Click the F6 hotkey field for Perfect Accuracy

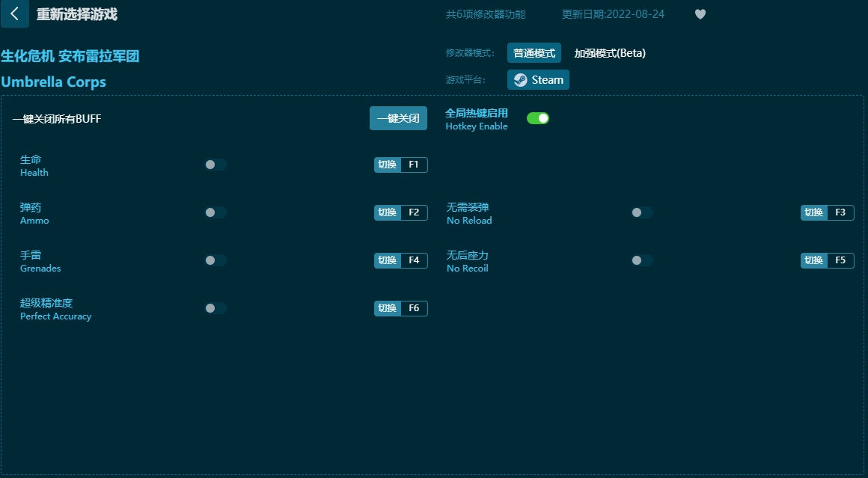point(414,308)
